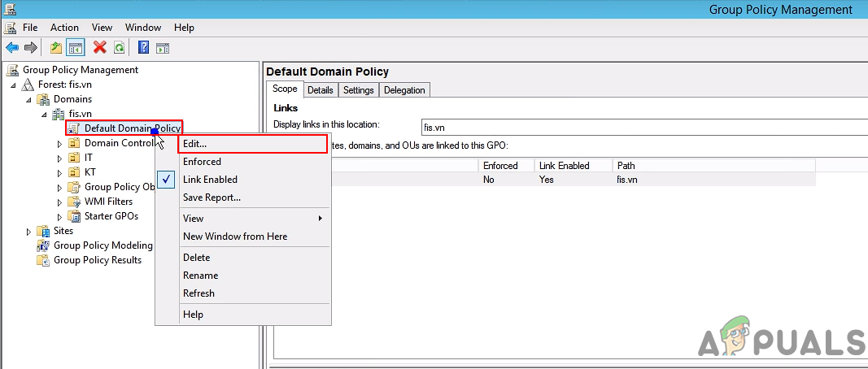Toggle the Link Enabled checkmark option

(x=210, y=180)
